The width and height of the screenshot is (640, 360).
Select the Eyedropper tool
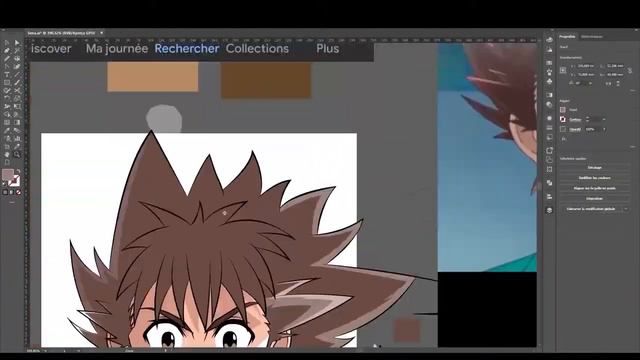click(x=7, y=130)
